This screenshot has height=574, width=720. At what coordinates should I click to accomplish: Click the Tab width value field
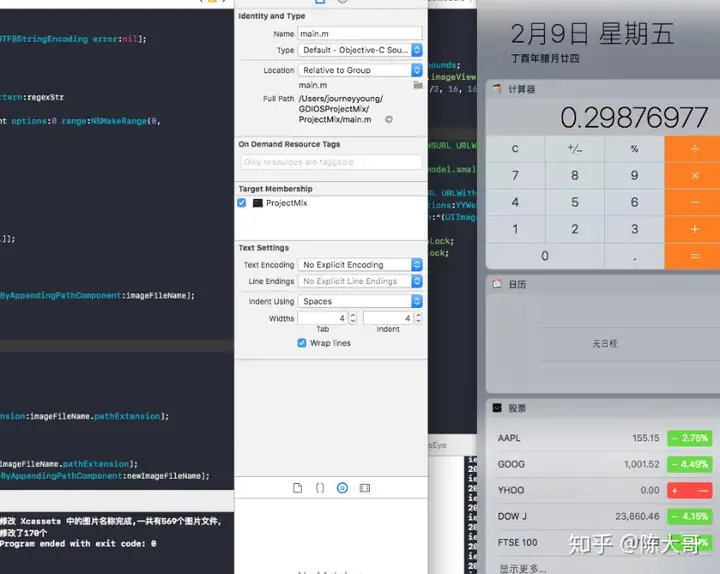[x=323, y=318]
